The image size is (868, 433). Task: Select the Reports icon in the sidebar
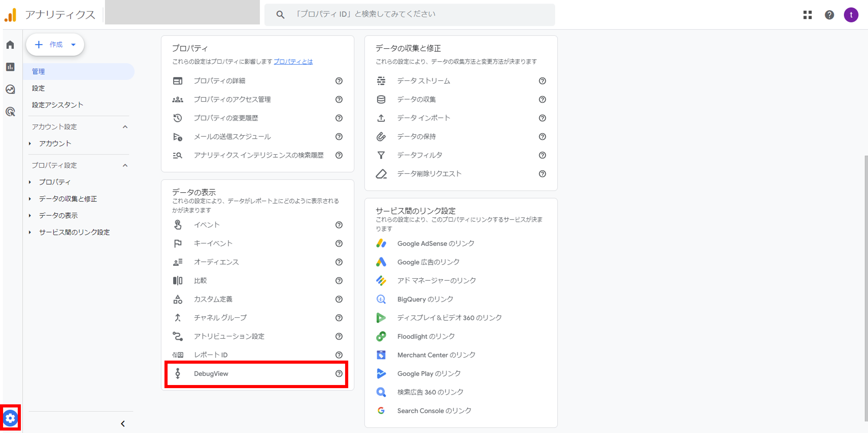[x=10, y=67]
